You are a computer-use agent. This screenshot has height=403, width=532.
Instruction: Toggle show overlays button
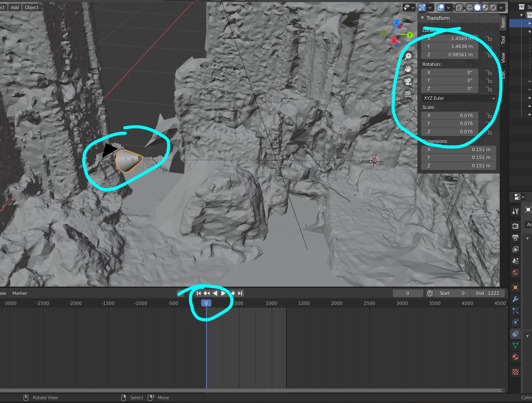[x=441, y=7]
